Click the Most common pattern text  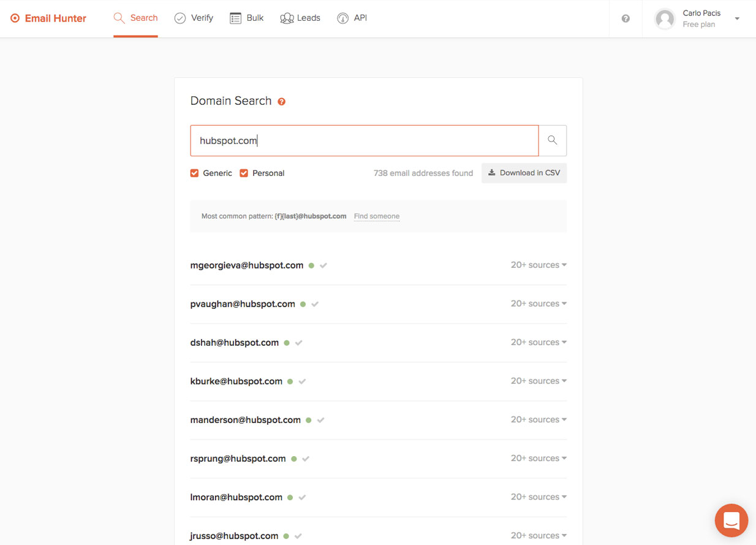[x=274, y=216]
